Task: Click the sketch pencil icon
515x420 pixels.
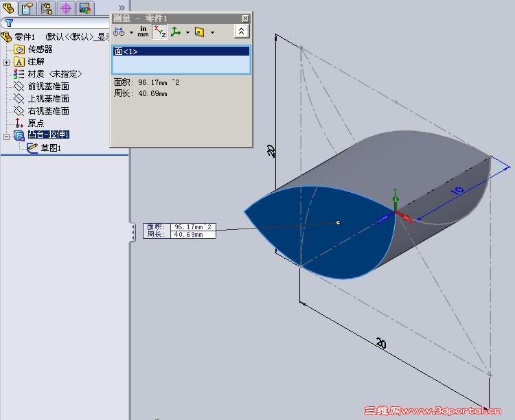Action: pos(32,148)
